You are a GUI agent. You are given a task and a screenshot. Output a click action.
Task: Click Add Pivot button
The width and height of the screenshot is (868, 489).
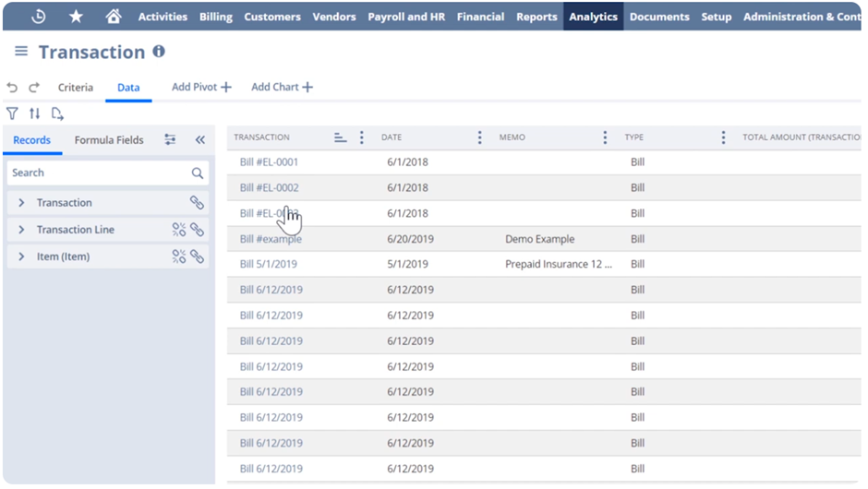tap(201, 87)
